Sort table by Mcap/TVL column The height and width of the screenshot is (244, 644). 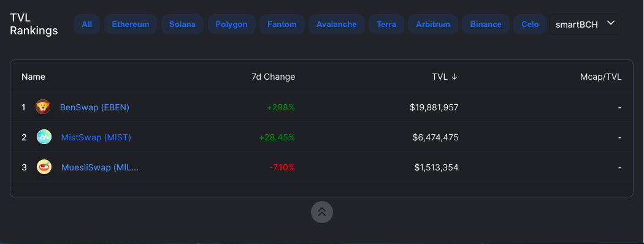[602, 77]
